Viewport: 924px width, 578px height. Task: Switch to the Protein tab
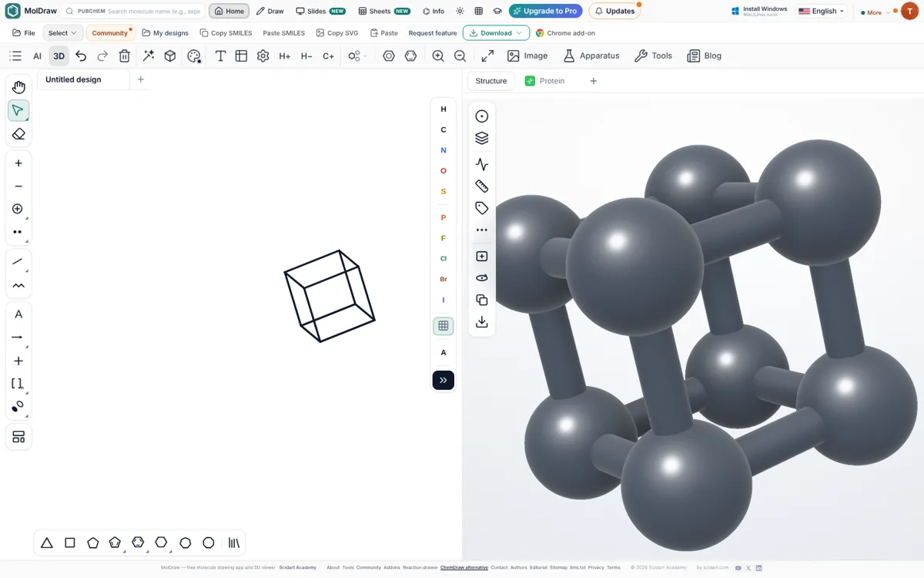point(544,81)
